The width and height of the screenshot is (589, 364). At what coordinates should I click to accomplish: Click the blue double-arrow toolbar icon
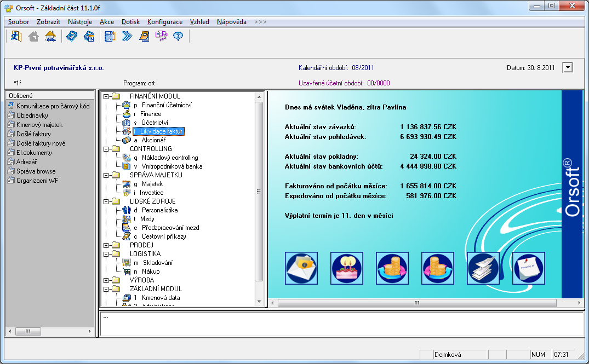pos(127,36)
